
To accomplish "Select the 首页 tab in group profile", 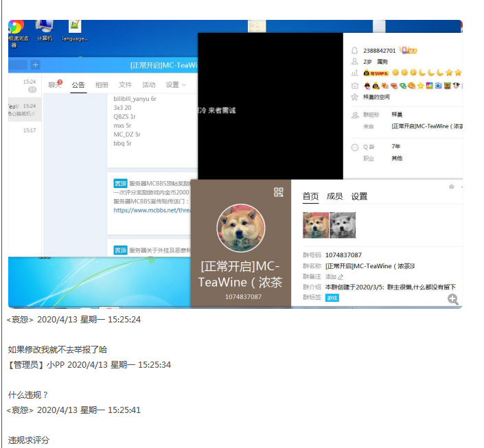I will 310,196.
